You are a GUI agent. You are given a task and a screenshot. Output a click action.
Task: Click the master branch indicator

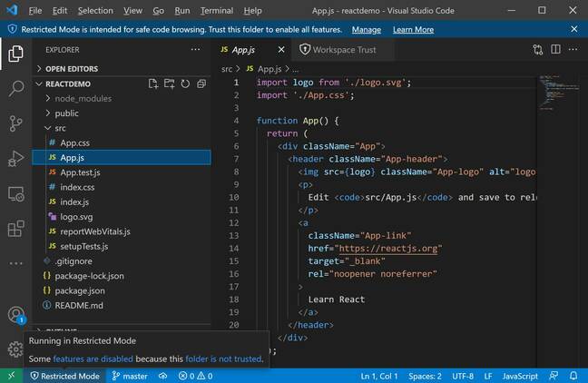(x=130, y=376)
